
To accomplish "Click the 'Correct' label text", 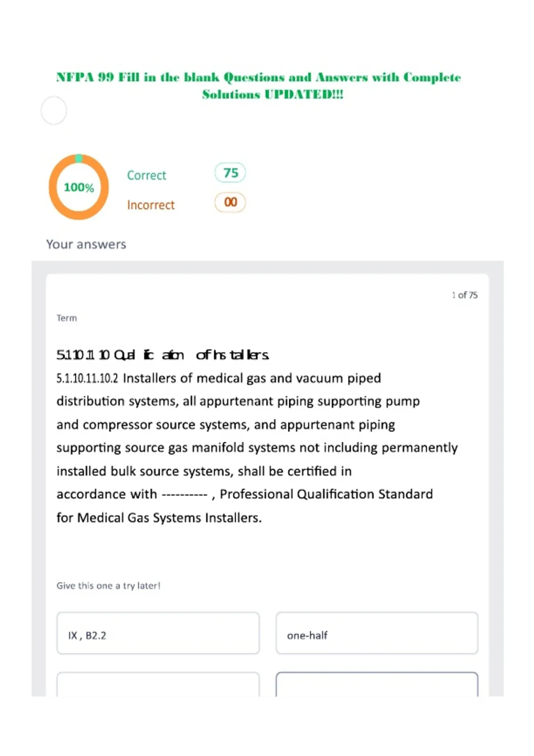I will pos(146,175).
